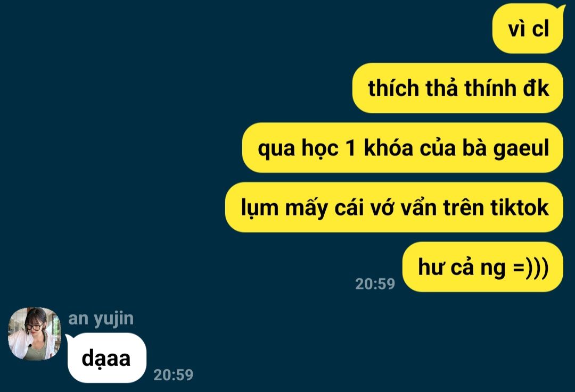This screenshot has height=392, width=575.
Task: Click the '=)))' emoticon text
Action: [531, 268]
